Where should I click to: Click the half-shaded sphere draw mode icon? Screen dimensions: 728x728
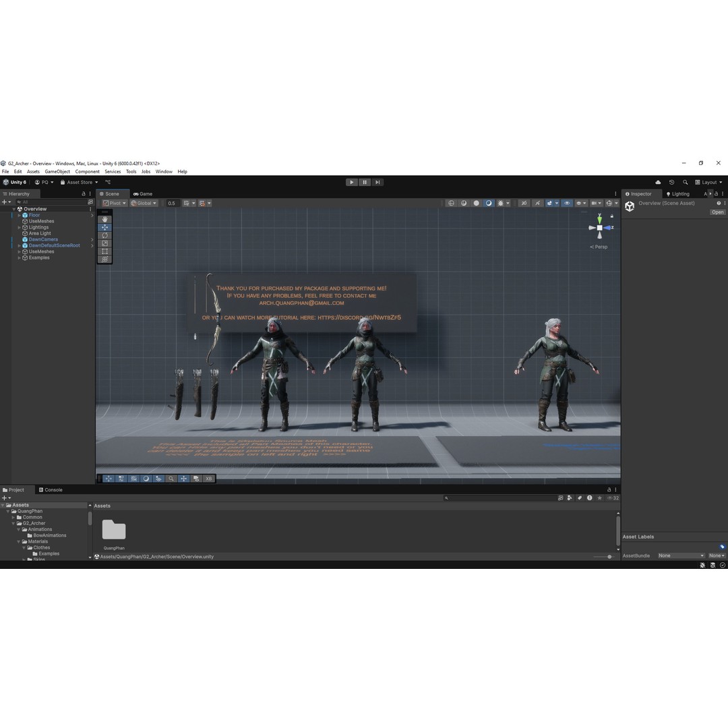click(463, 204)
